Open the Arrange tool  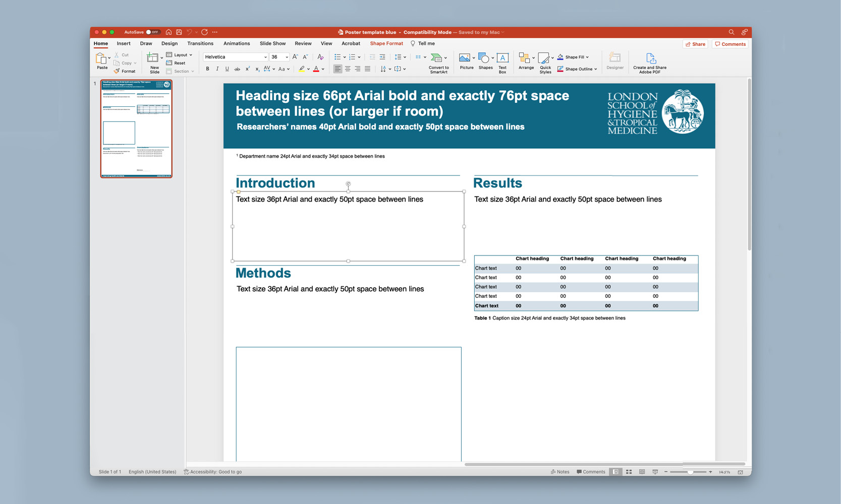click(x=526, y=61)
